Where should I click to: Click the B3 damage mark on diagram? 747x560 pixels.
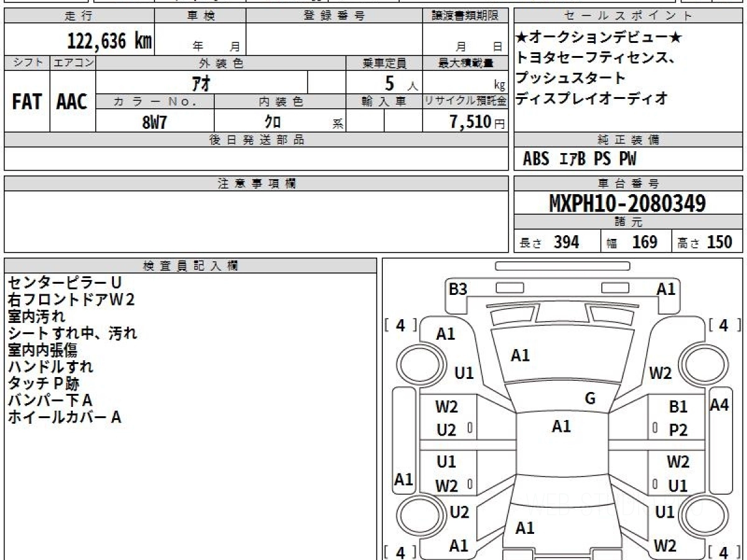coord(458,289)
